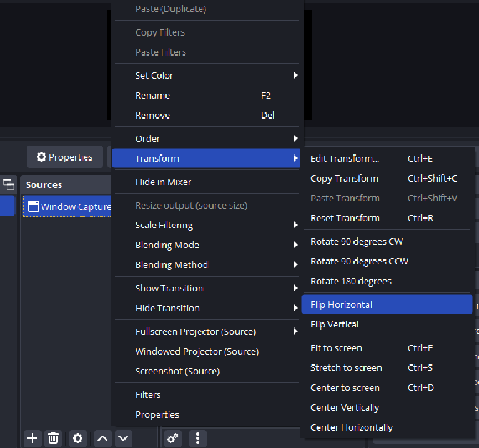This screenshot has height=448, width=479.
Task: Open Windowed Projector (Source)
Action: pyautogui.click(x=207, y=351)
